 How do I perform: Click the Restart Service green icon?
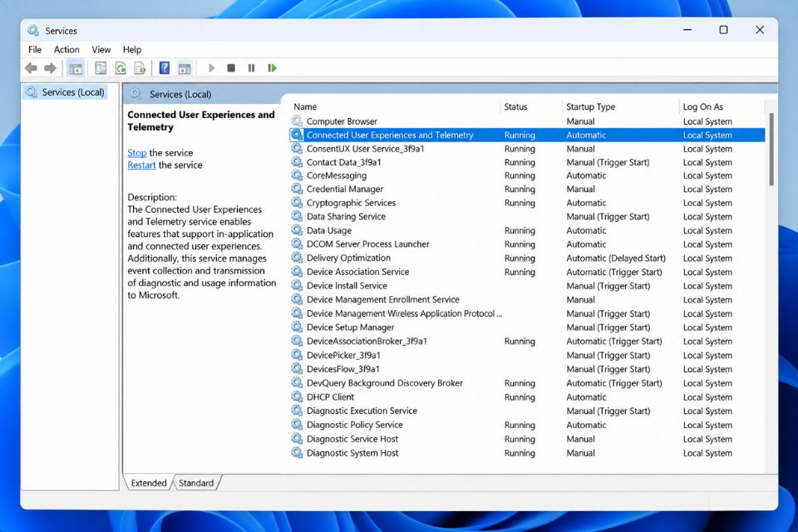tap(273, 67)
